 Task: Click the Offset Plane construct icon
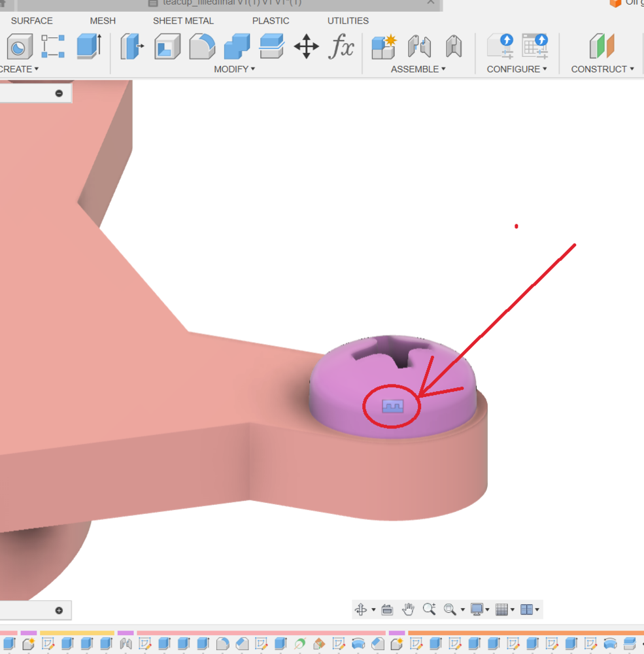[x=602, y=47]
